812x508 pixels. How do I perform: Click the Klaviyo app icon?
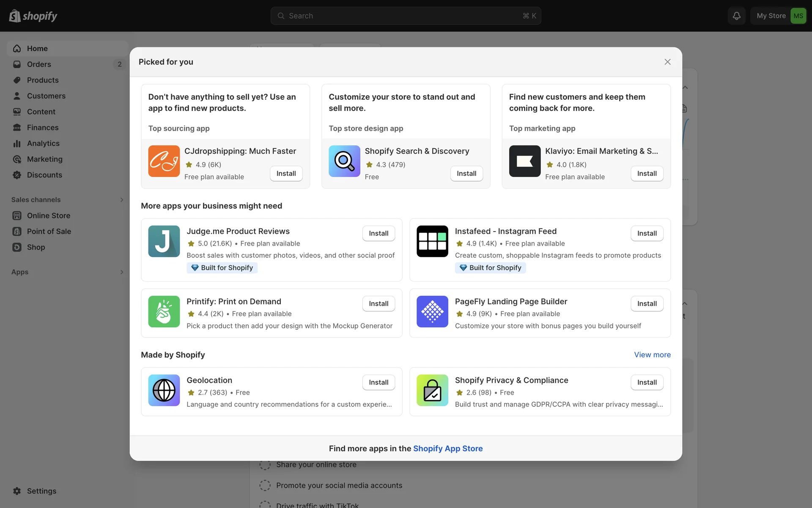click(524, 161)
